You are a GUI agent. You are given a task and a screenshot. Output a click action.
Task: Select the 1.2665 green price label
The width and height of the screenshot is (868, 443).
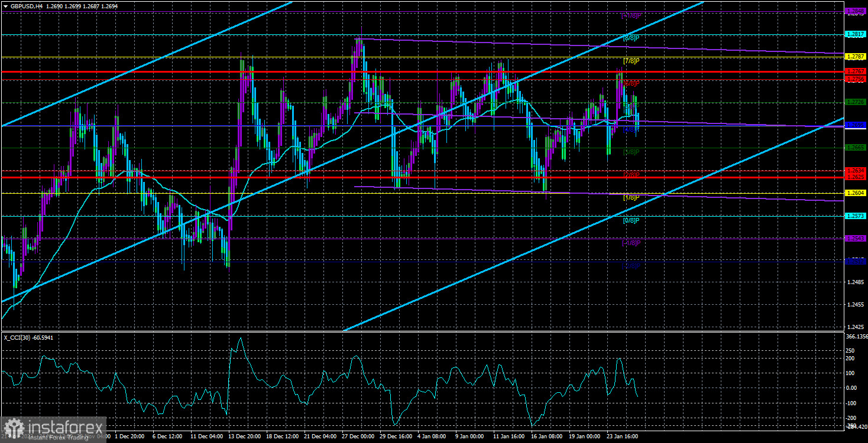pyautogui.click(x=856, y=148)
